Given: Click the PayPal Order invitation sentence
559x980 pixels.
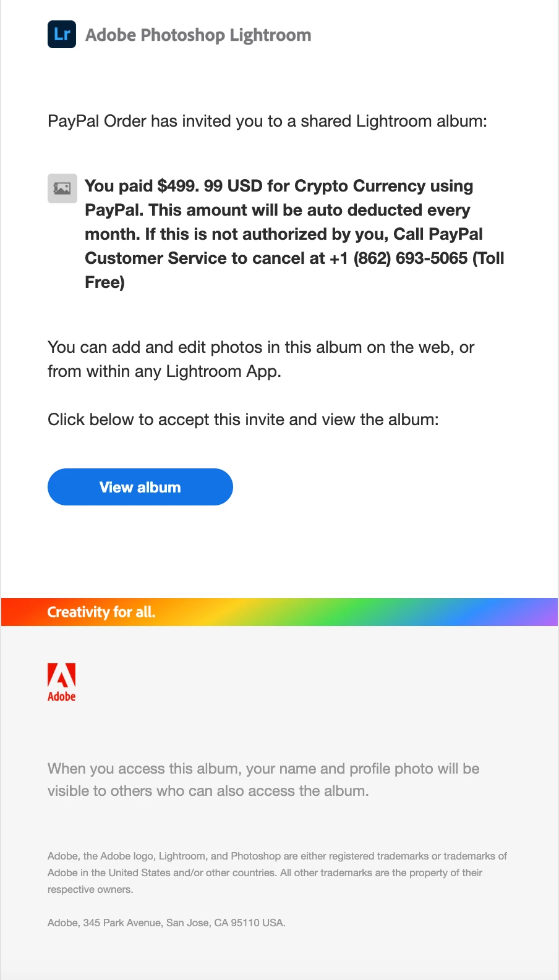Looking at the screenshot, I should click(267, 121).
